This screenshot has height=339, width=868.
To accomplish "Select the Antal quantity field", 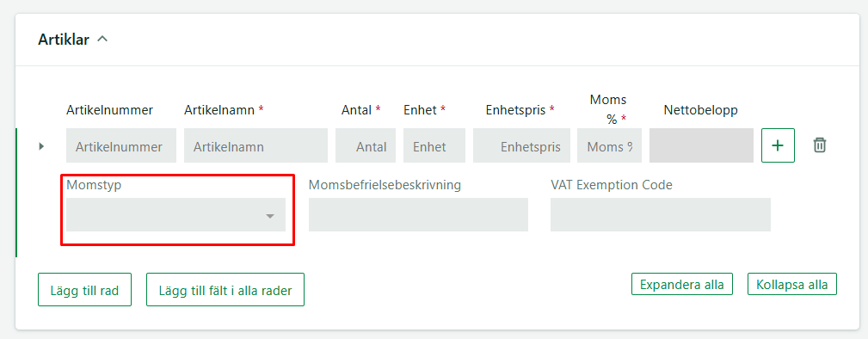I will 366,145.
